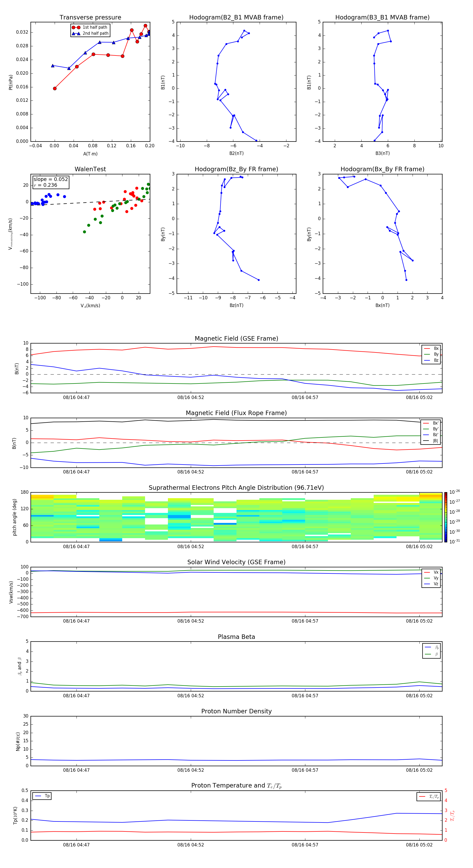The width and height of the screenshot is (473, 868).
Task: Select the Bx legend entry in the GSE magnetic field plot
Action: 431,349
